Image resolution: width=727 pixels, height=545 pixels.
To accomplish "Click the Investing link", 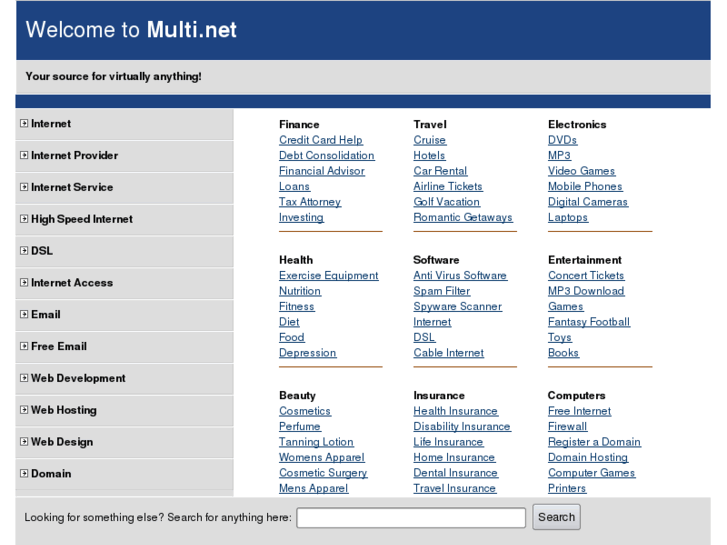I will [301, 218].
